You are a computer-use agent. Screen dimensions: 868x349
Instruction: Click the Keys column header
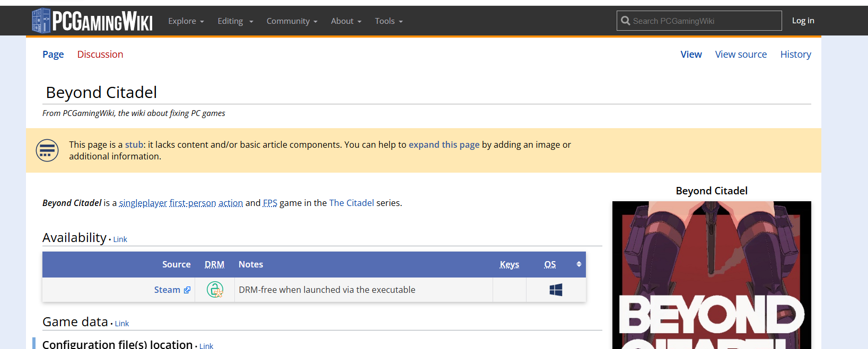pyautogui.click(x=510, y=264)
